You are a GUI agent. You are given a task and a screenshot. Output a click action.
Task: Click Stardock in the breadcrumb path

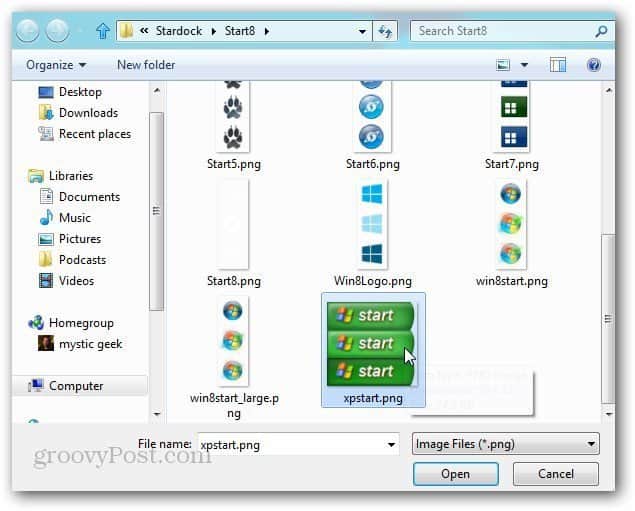tap(179, 31)
